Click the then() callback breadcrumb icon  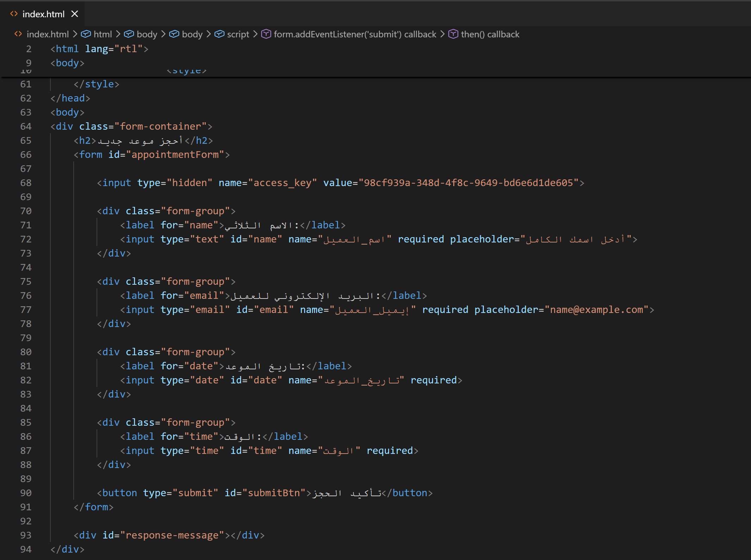tap(453, 34)
